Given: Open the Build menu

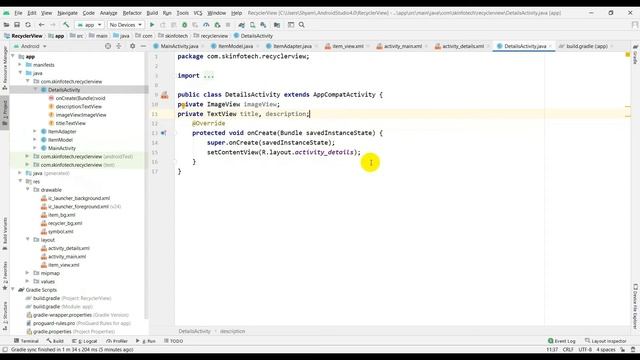Looking at the screenshot, I should (x=152, y=13).
